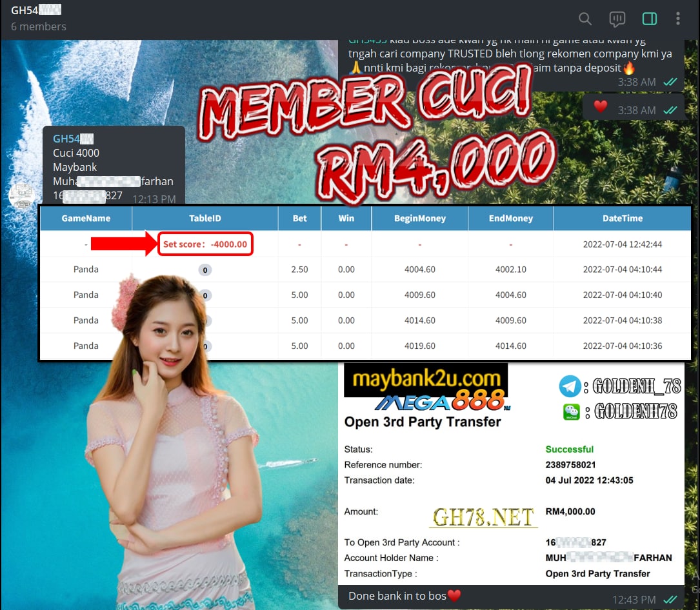
Task: Click the 2.50 bet value cell
Action: 299,270
